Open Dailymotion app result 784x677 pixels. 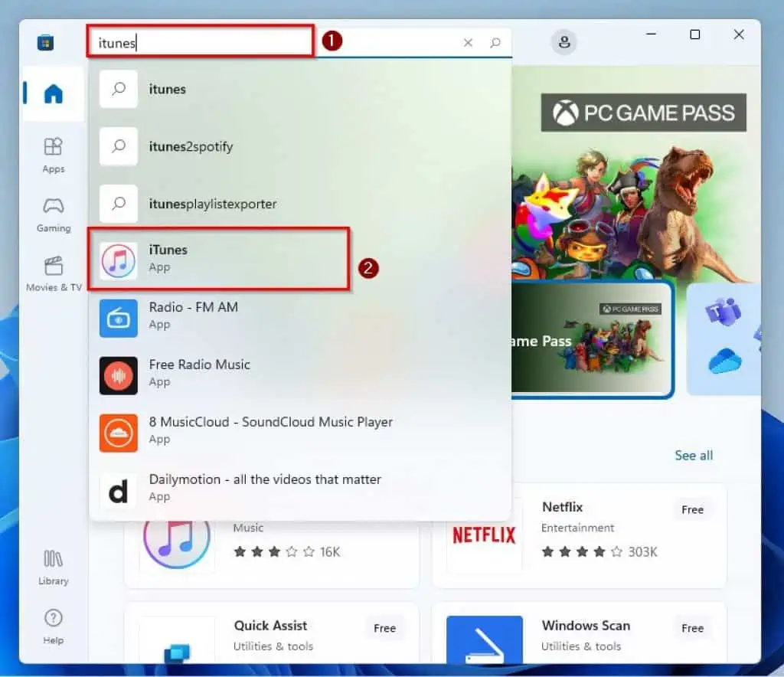point(300,490)
